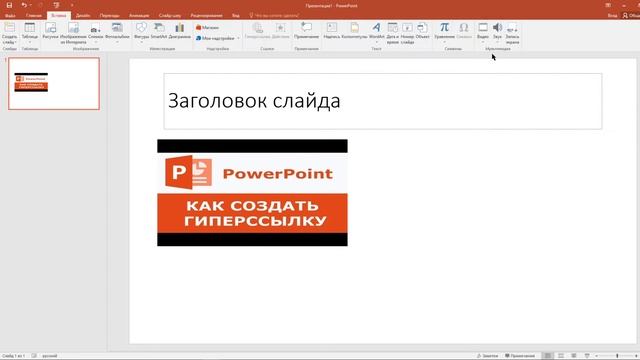
Task: Click the Создать слайд icon
Action: tap(9, 28)
